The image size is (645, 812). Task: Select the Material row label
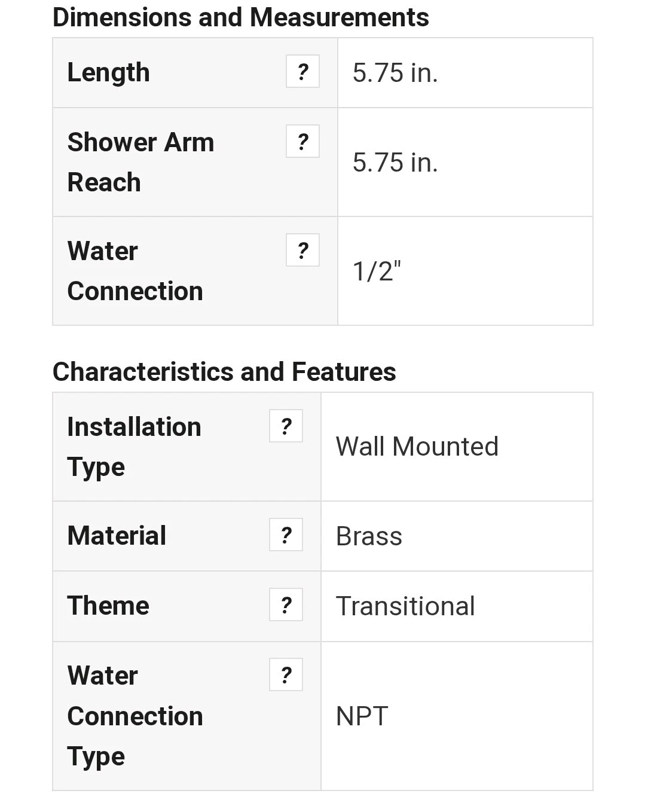(117, 536)
